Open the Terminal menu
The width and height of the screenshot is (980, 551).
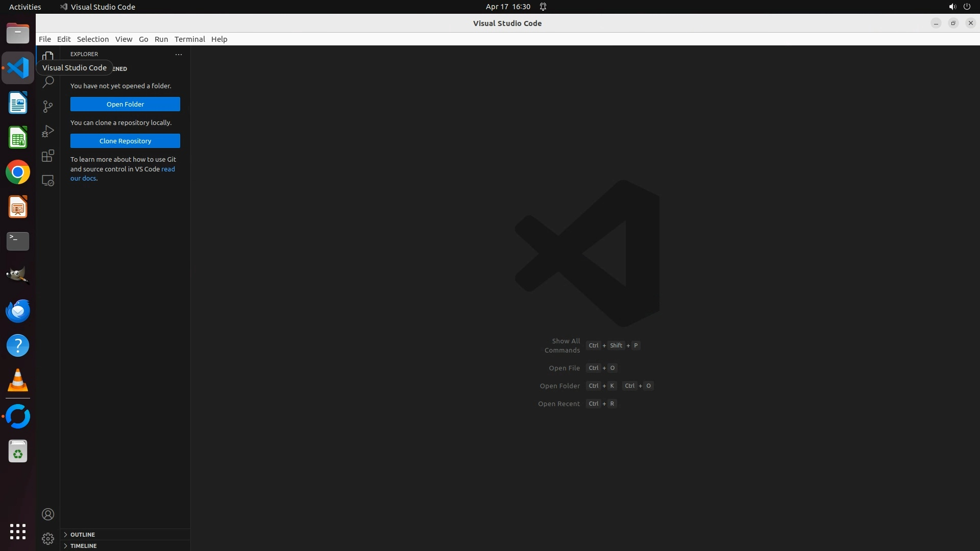pos(189,39)
